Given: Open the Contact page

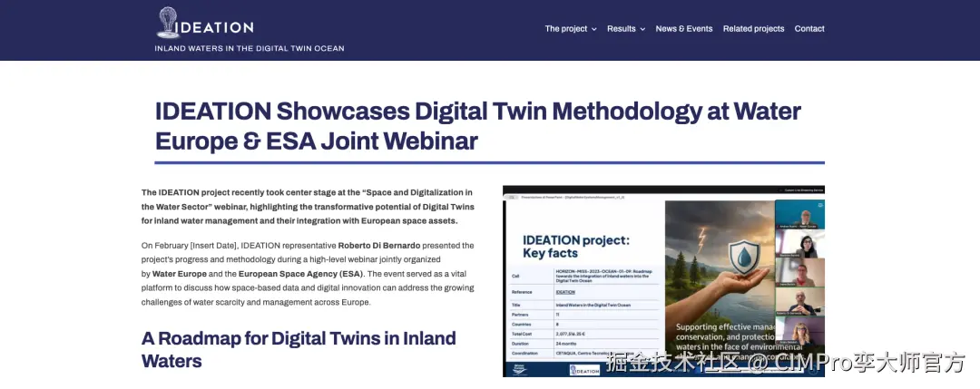Looking at the screenshot, I should click(x=809, y=29).
